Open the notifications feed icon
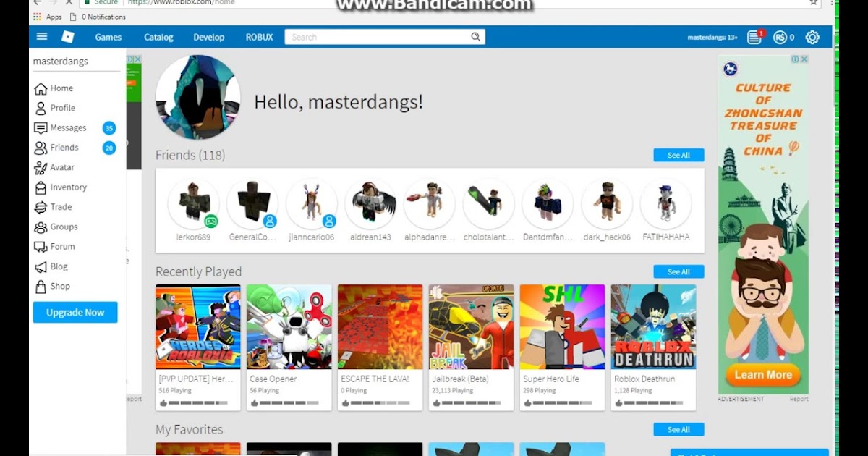Image resolution: width=868 pixels, height=456 pixels. tap(754, 37)
